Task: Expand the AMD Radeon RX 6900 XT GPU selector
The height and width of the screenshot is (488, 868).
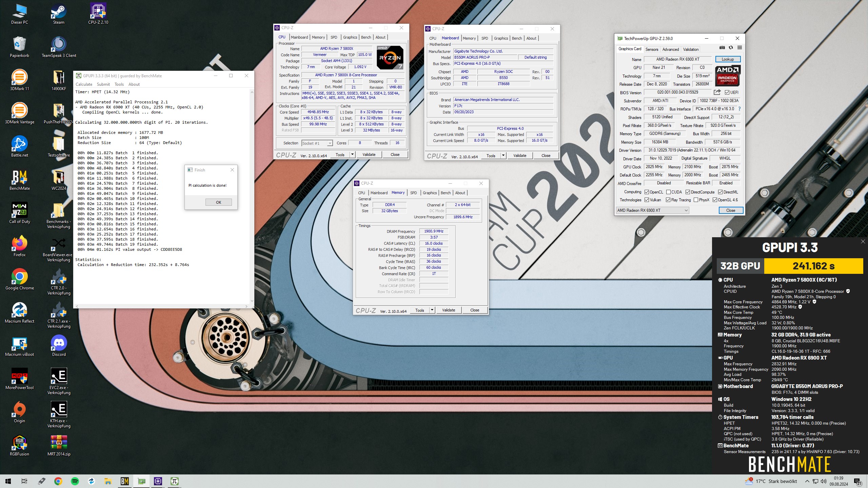Action: point(652,210)
